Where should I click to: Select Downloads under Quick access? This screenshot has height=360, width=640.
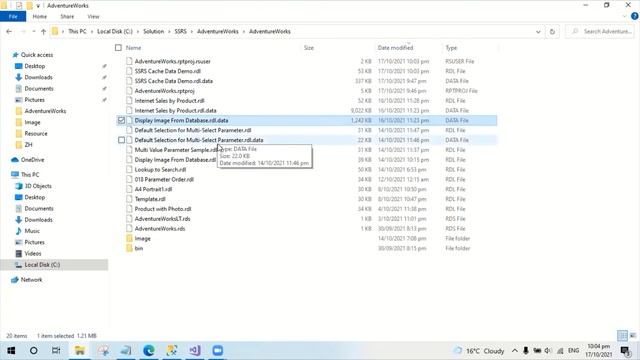(38, 77)
